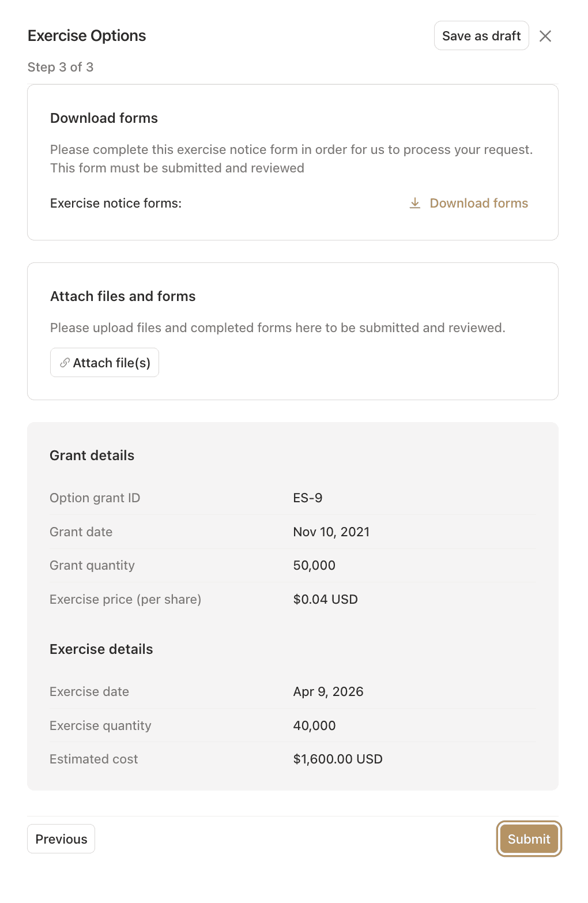Click the Attach files and forms heading
This screenshot has height=903, width=588.
[x=123, y=296]
